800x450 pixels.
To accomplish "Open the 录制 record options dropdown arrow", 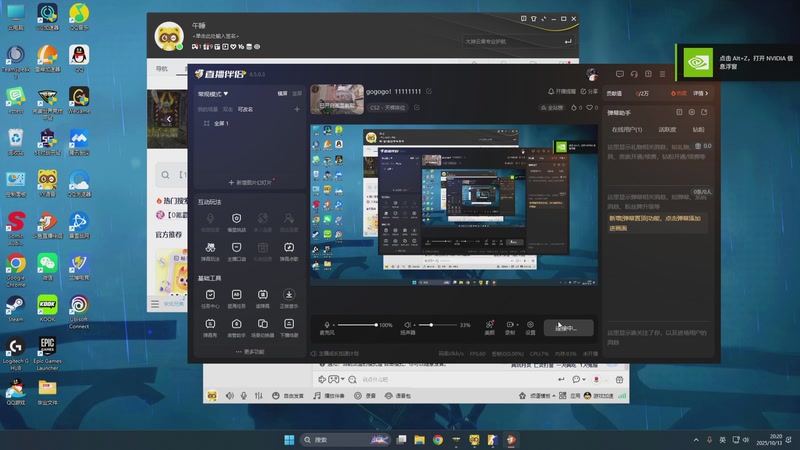I will [x=517, y=324].
